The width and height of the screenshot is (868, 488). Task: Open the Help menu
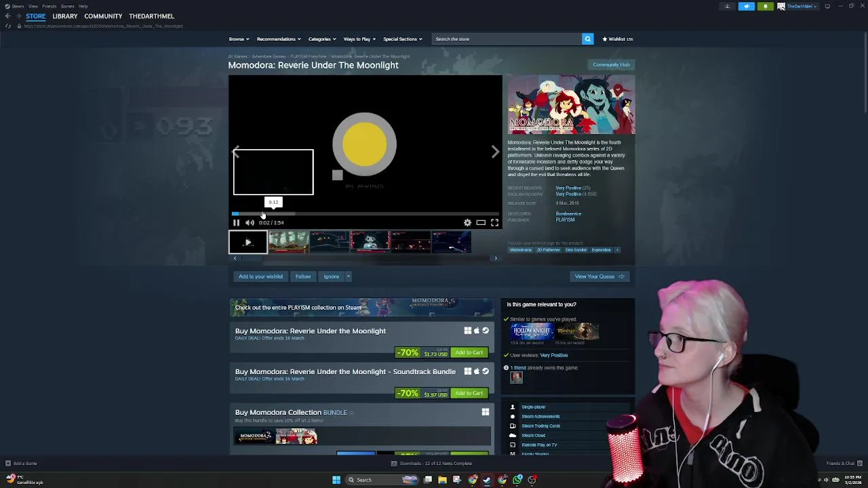coord(83,6)
